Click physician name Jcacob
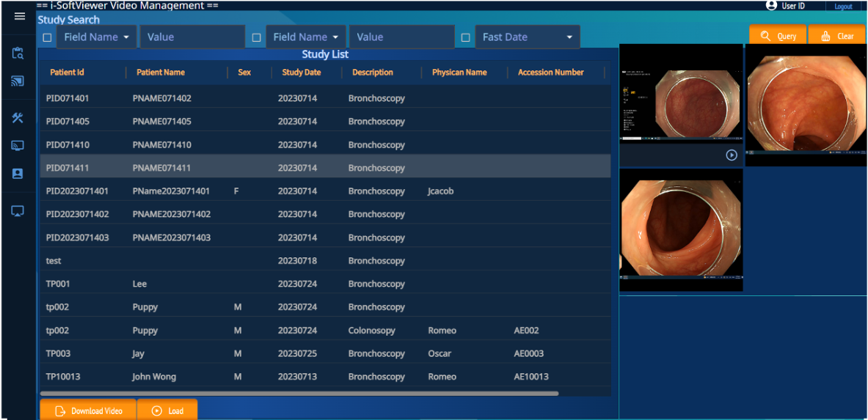 (x=441, y=191)
